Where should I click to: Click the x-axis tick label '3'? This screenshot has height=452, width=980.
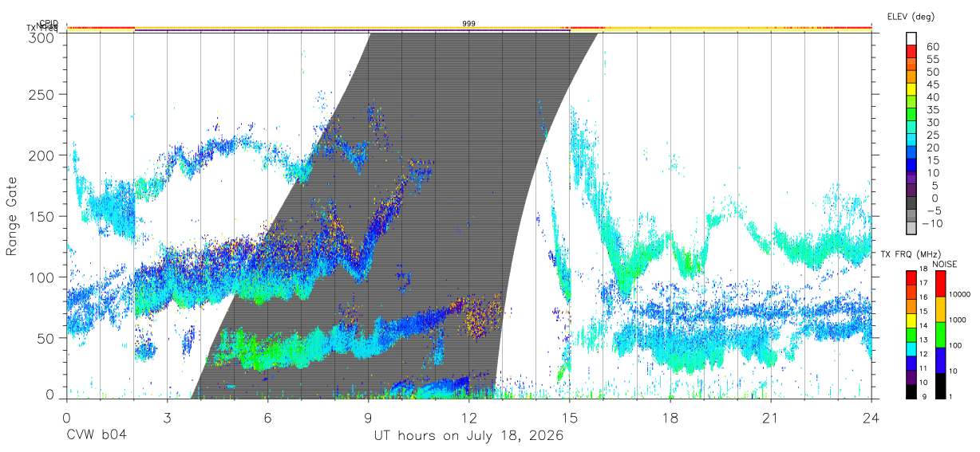(167, 418)
